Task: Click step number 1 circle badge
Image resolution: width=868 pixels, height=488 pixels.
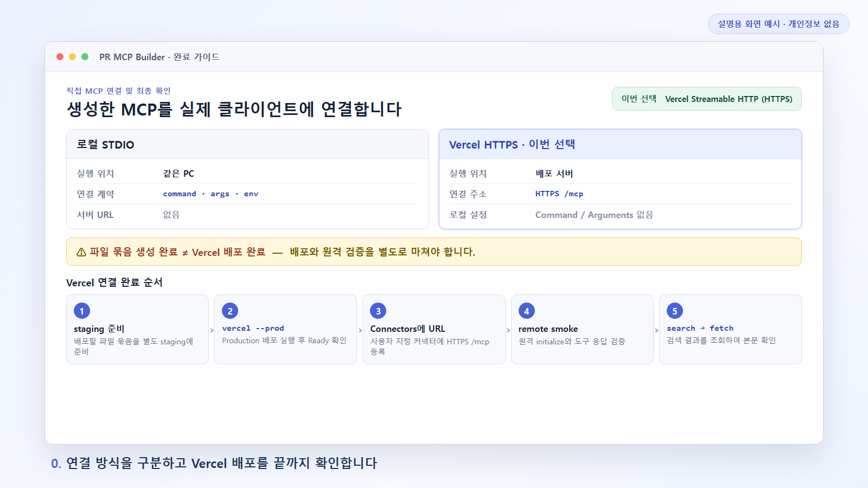Action: 82,311
